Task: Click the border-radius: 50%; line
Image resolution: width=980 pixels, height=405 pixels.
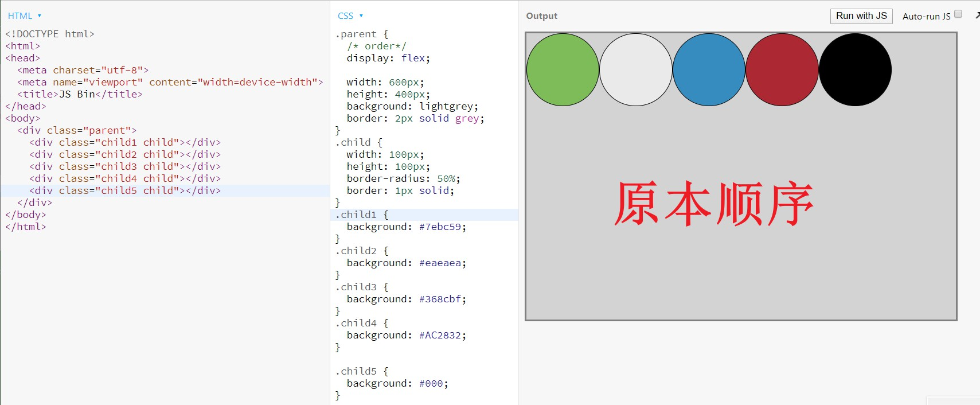Action: pyautogui.click(x=403, y=178)
